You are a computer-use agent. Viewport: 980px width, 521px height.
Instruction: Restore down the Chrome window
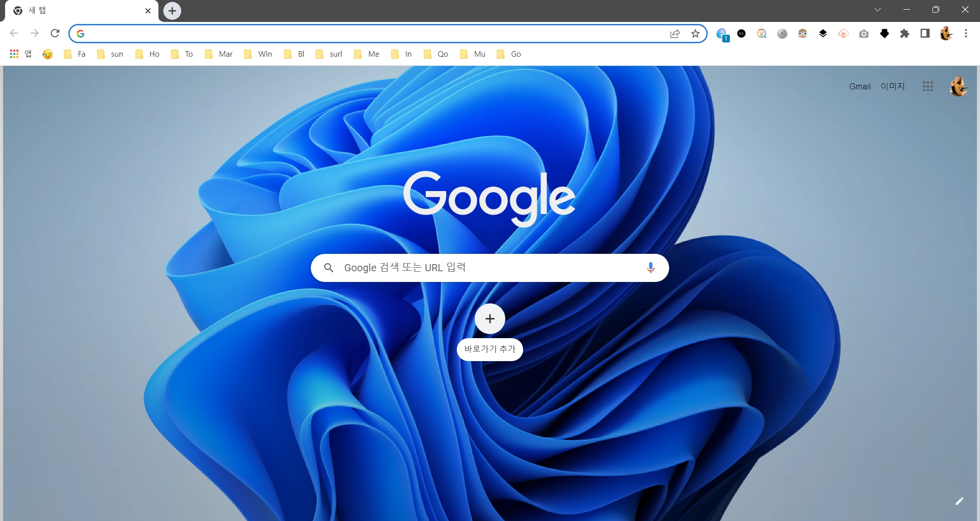coord(936,10)
